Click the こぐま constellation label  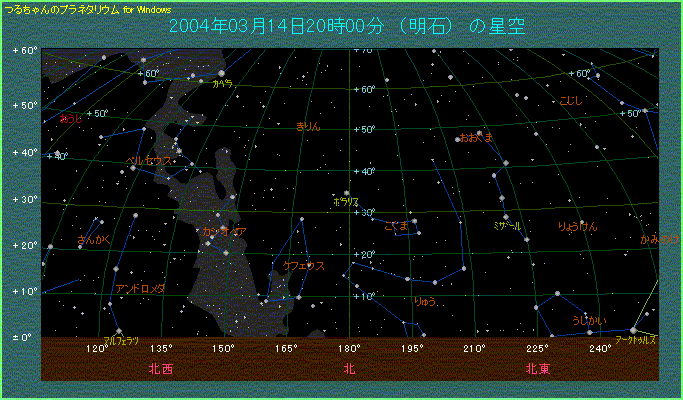(x=396, y=226)
